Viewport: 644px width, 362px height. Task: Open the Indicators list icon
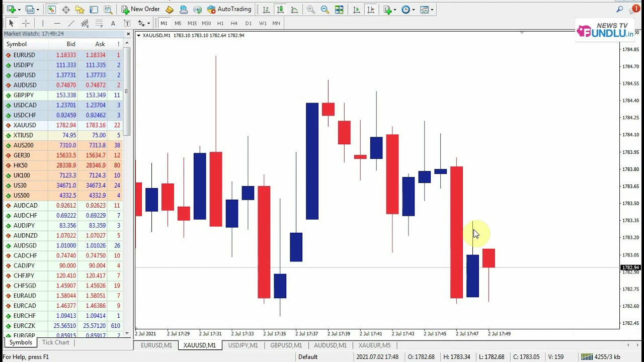(x=387, y=9)
